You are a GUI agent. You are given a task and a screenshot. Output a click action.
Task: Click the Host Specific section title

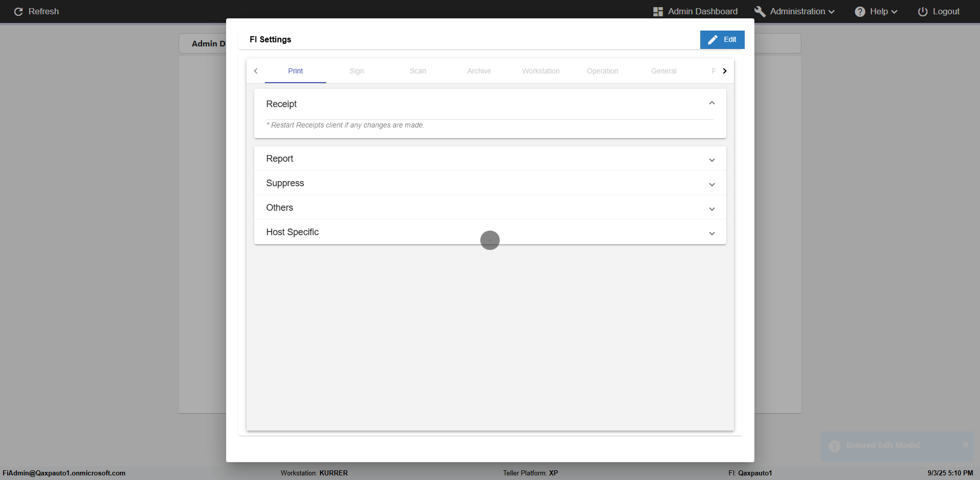pos(292,232)
